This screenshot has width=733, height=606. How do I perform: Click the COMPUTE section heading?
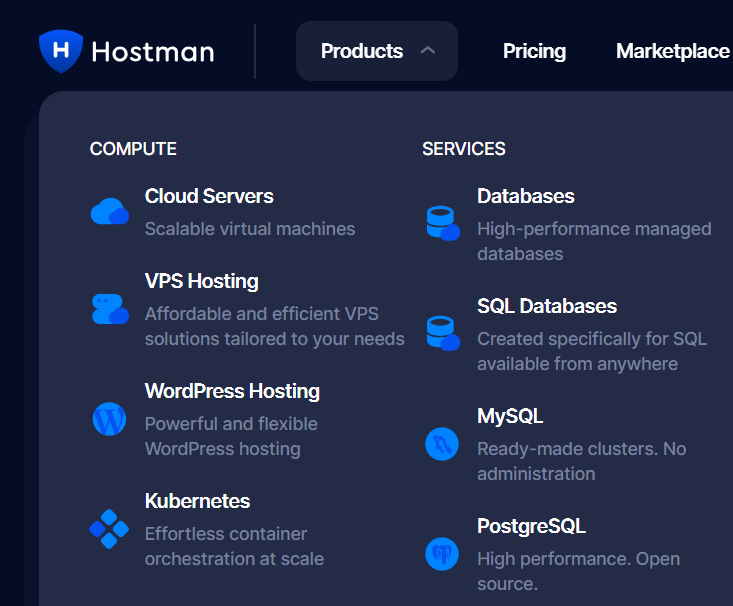(133, 149)
